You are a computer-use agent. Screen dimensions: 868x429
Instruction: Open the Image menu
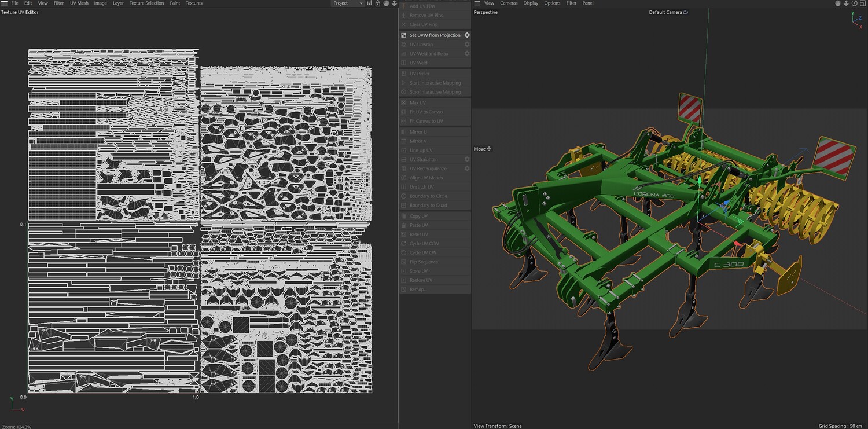[100, 3]
